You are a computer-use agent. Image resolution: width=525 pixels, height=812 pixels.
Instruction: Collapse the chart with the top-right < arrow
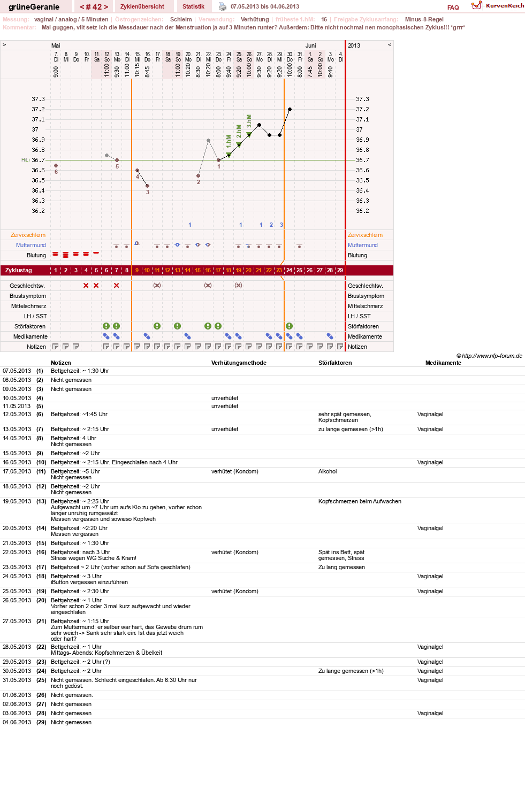tap(390, 45)
